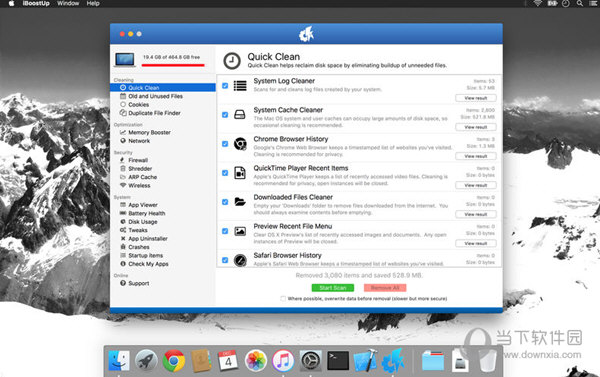The image size is (600, 377).
Task: View result for System Cache Cleaner
Action: click(476, 127)
